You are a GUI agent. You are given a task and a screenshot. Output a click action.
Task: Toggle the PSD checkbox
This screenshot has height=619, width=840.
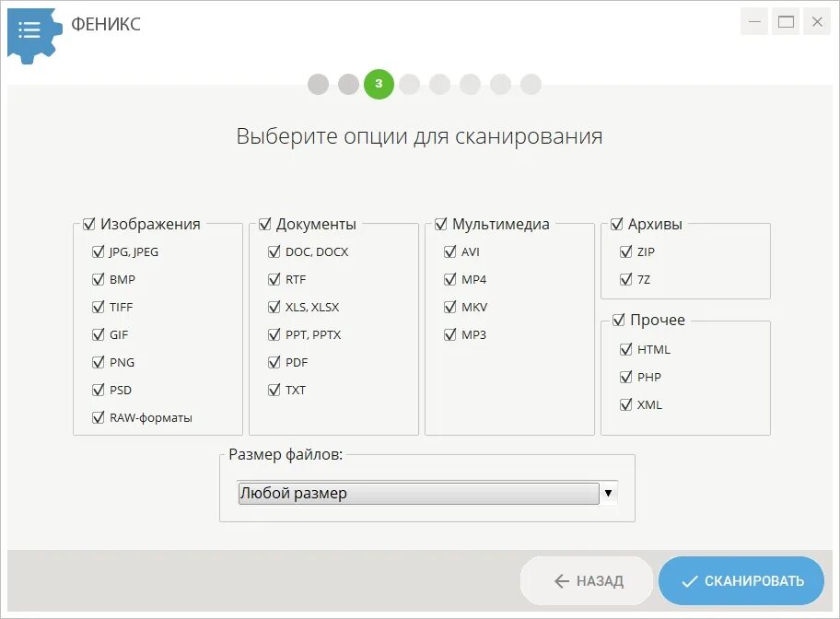[98, 391]
